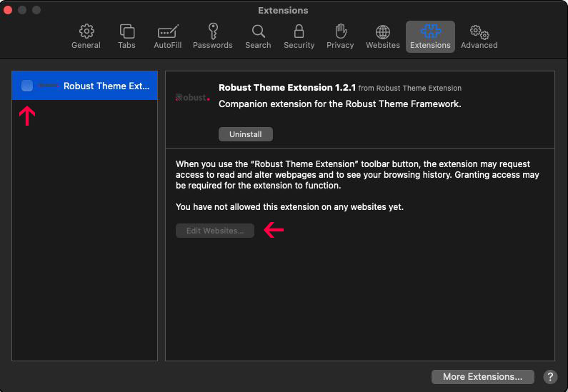Click the More Extensions... button
This screenshot has height=392, width=568.
coord(482,376)
